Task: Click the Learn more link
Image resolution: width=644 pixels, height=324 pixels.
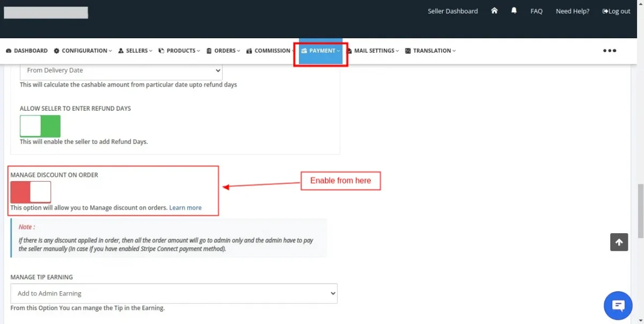Action: (x=186, y=207)
